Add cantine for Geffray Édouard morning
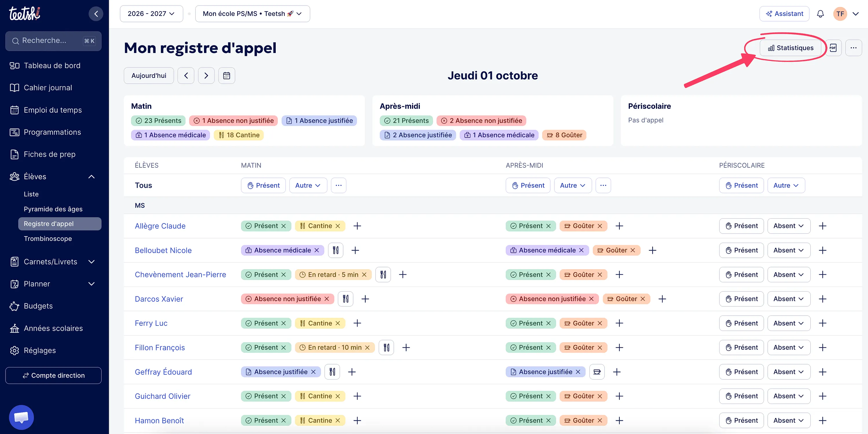The height and width of the screenshot is (434, 868). tap(332, 372)
